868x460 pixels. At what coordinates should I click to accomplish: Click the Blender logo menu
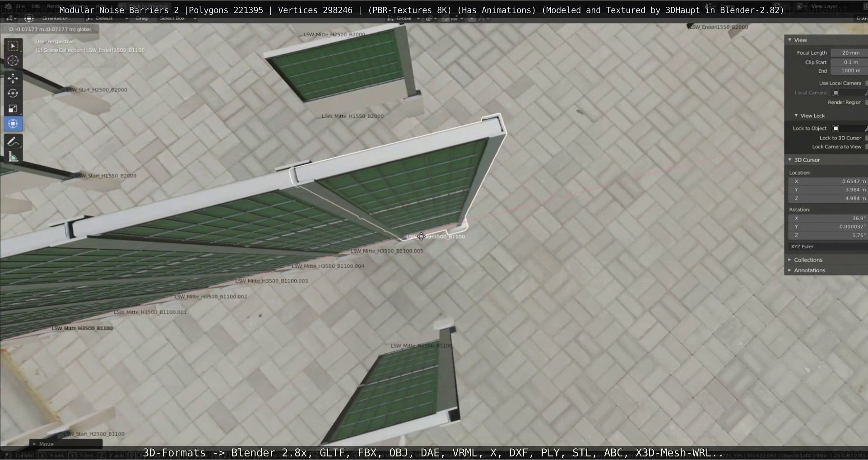pyautogui.click(x=8, y=6)
